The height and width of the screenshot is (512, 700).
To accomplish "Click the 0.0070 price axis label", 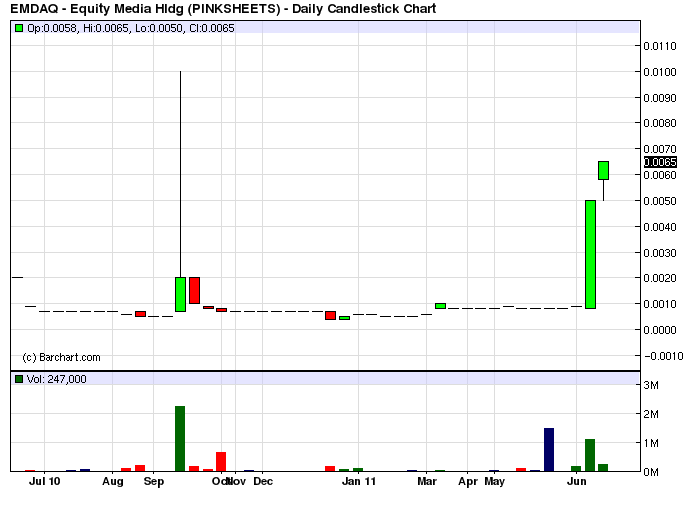I will (660, 149).
